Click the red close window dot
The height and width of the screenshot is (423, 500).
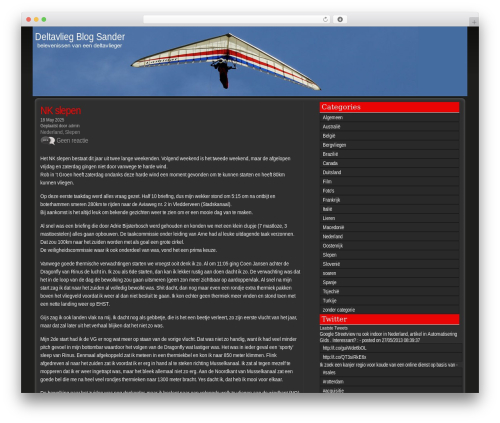tap(29, 19)
